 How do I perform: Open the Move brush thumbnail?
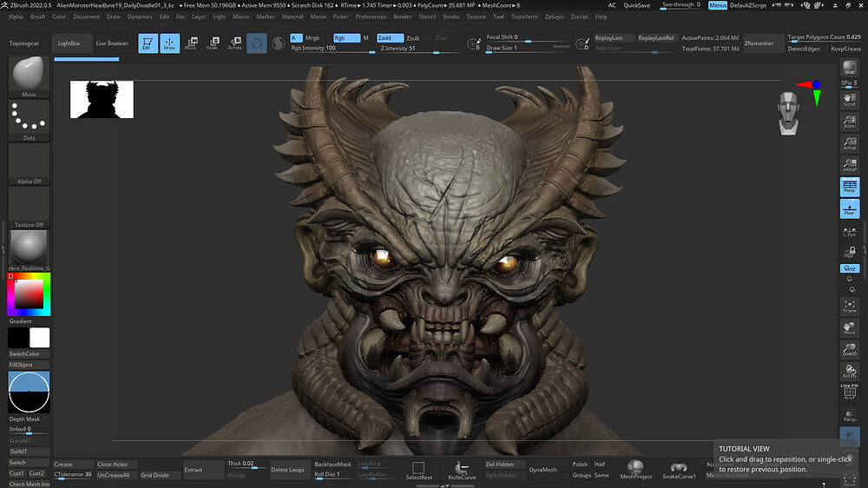coord(29,76)
